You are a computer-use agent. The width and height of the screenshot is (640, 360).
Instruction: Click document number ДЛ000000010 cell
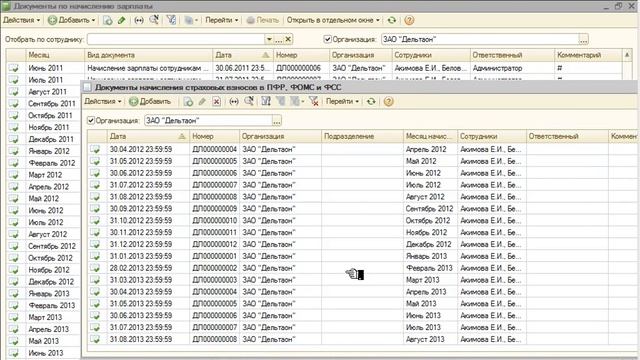click(x=214, y=220)
